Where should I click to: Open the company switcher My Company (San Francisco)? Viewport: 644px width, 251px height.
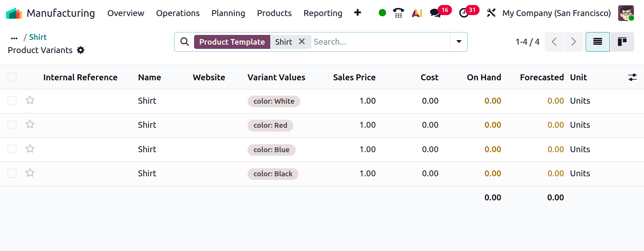pyautogui.click(x=556, y=13)
